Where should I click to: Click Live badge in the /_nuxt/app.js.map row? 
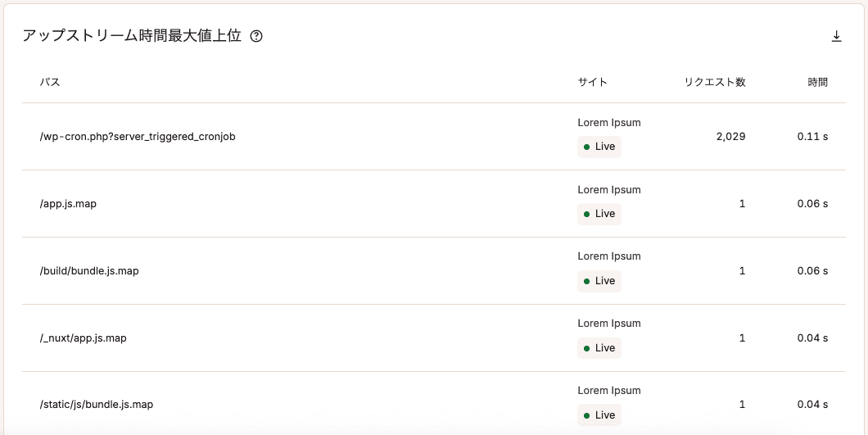599,348
